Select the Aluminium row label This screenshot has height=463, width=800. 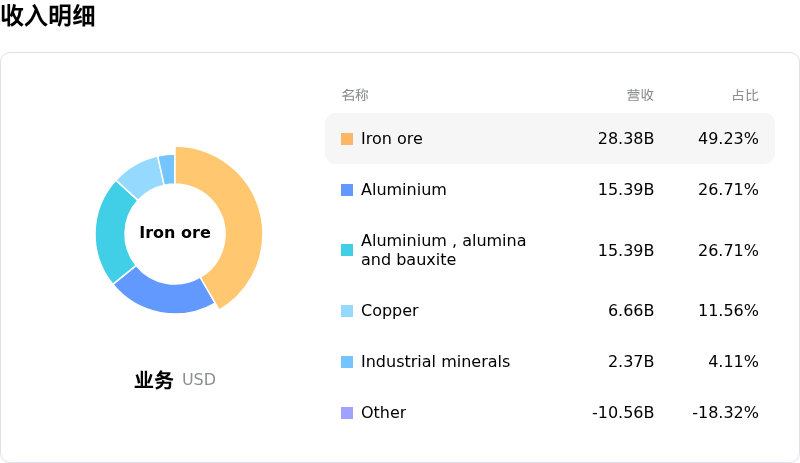(403, 190)
